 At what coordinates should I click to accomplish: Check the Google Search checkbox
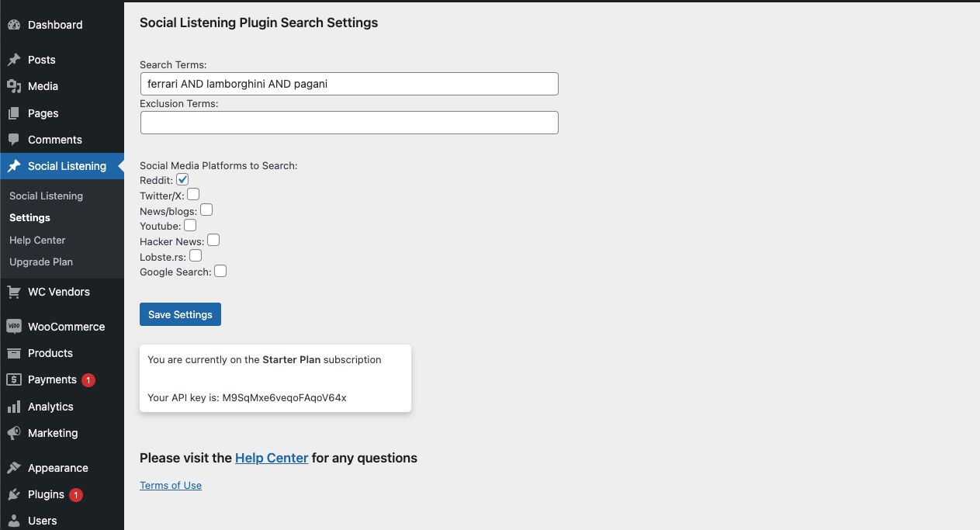(x=220, y=271)
